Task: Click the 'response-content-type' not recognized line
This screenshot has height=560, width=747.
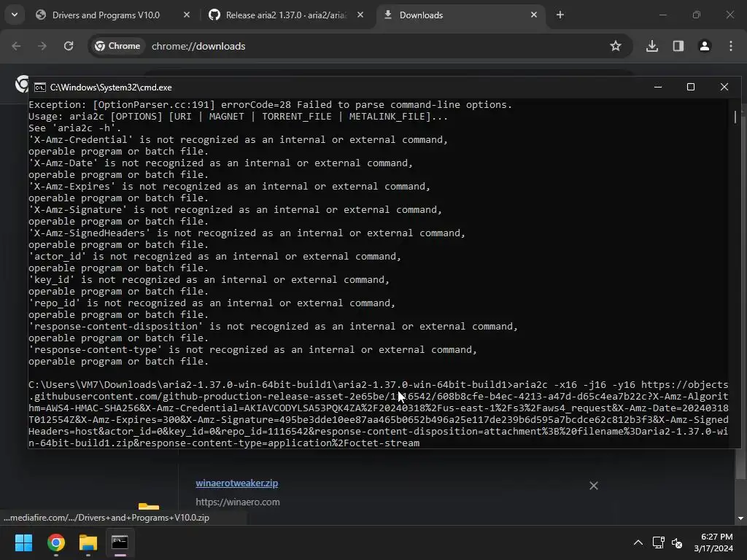Action: coord(252,349)
